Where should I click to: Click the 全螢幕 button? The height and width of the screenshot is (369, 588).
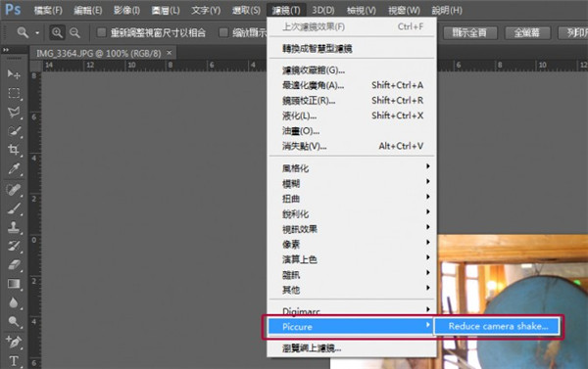coord(527,33)
